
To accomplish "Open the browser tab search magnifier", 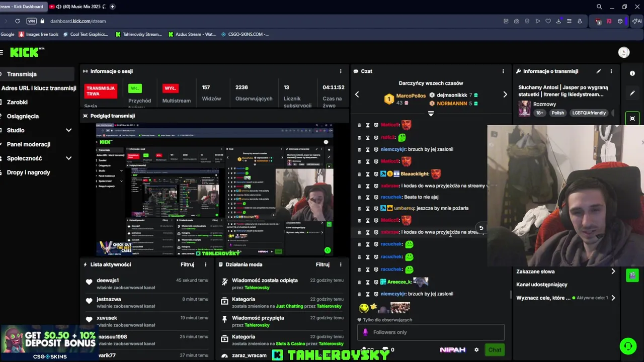I will (x=599, y=7).
